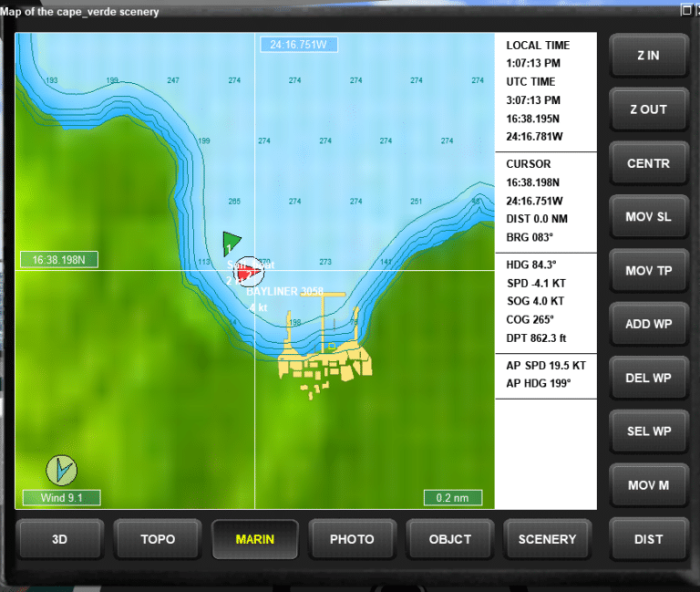Activate MOV SL button

coord(648,217)
